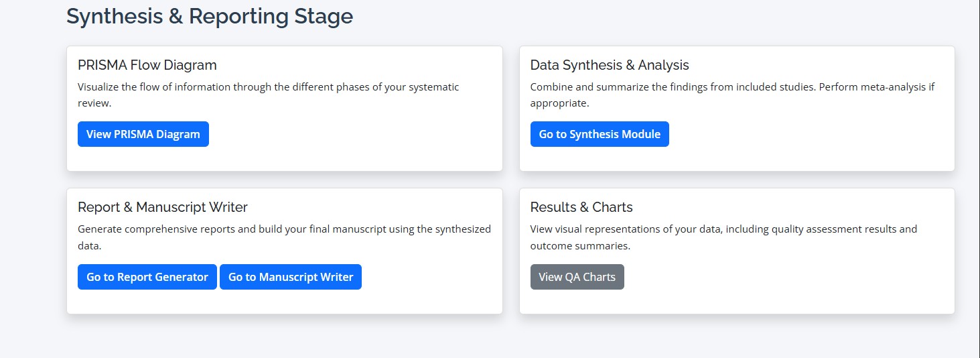Launch Go to Report Generator

coord(147,277)
